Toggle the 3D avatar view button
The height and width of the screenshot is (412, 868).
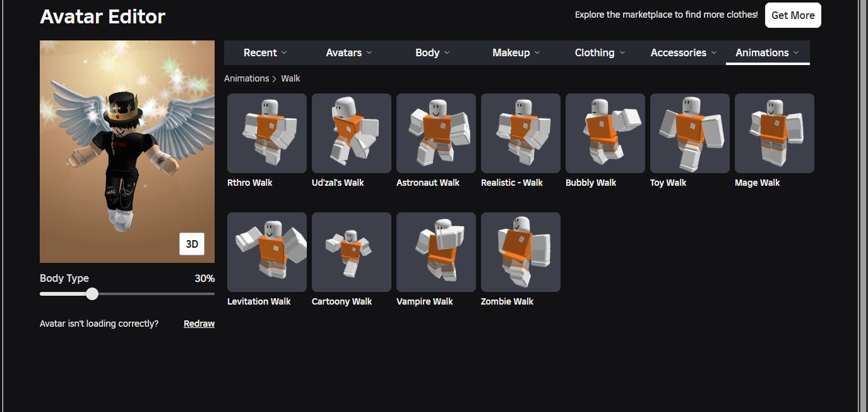coord(192,244)
